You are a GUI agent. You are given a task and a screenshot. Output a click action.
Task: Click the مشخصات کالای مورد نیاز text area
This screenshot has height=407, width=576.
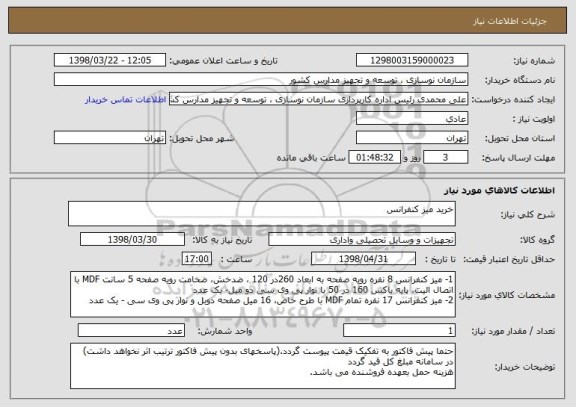(x=263, y=295)
